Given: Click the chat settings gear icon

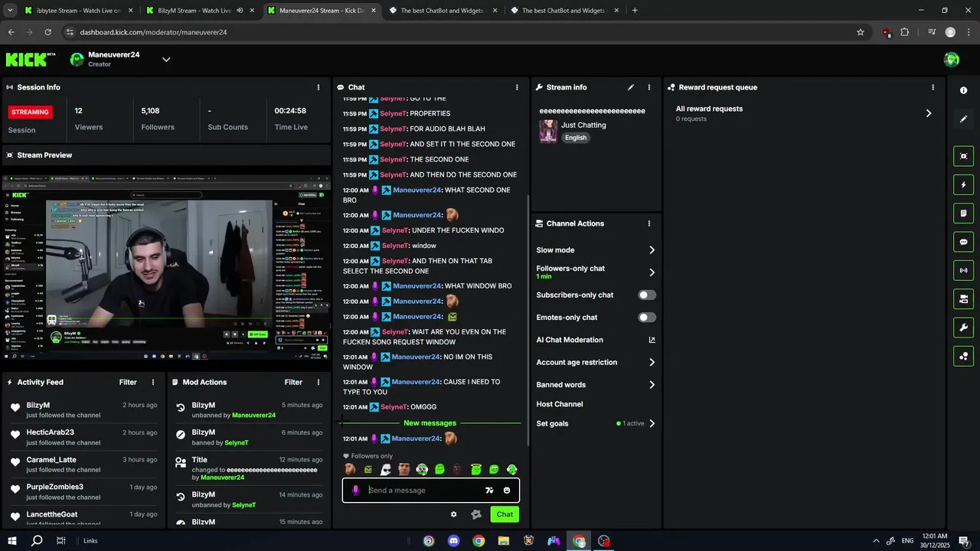Looking at the screenshot, I should (x=453, y=514).
